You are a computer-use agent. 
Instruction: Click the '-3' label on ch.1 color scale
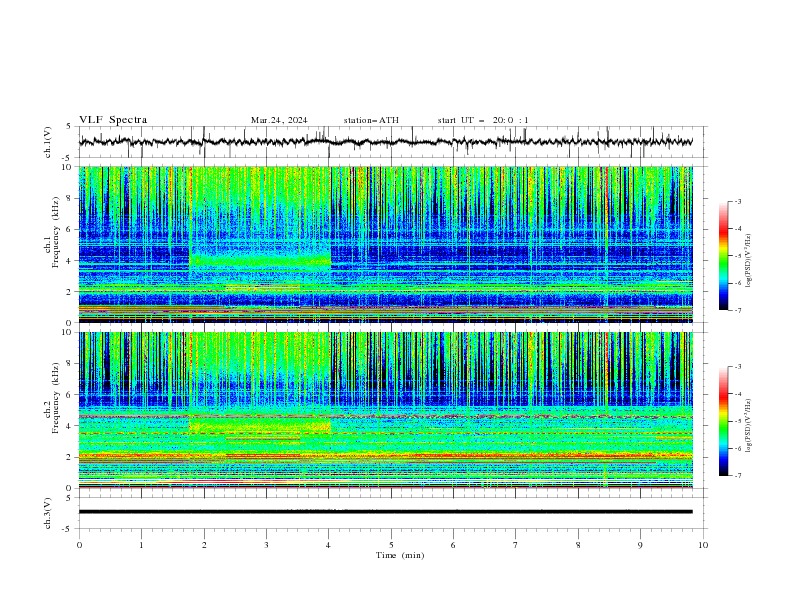tap(737, 201)
